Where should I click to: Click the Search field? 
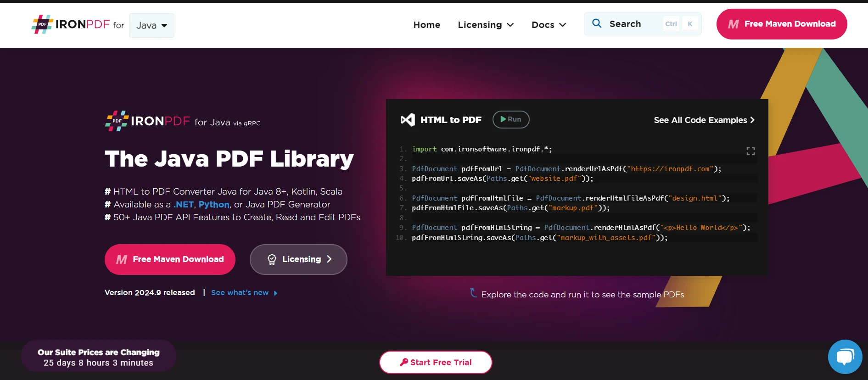click(643, 24)
